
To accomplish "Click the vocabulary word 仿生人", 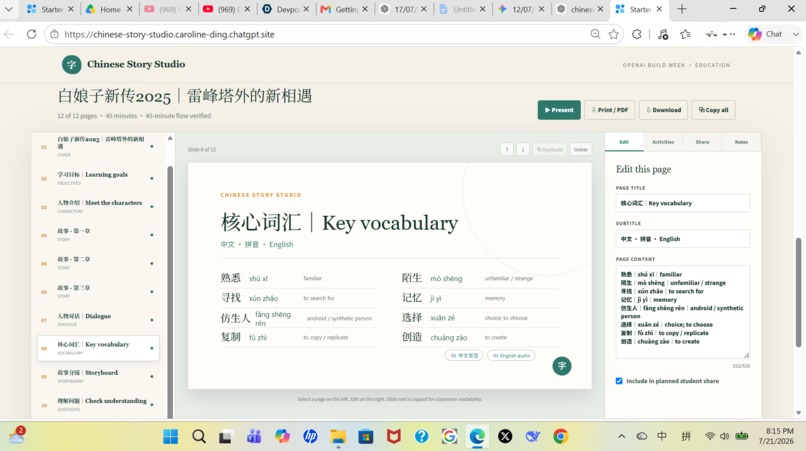I will 235,318.
